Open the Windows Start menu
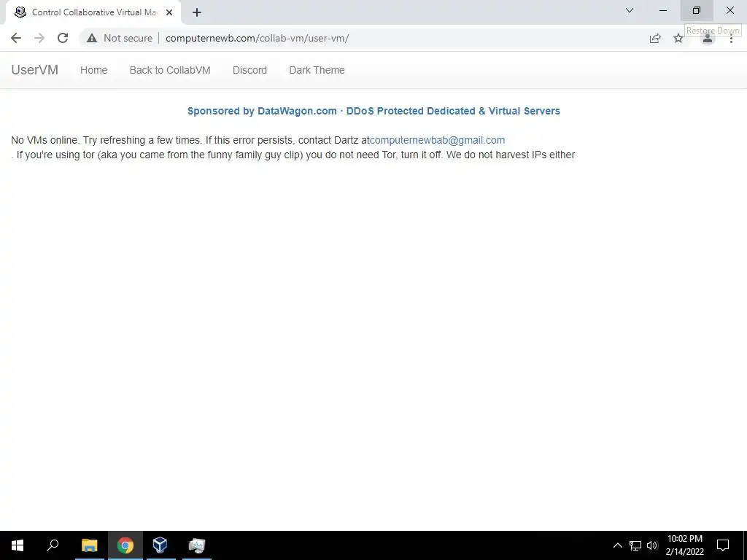747x560 pixels. [18, 545]
